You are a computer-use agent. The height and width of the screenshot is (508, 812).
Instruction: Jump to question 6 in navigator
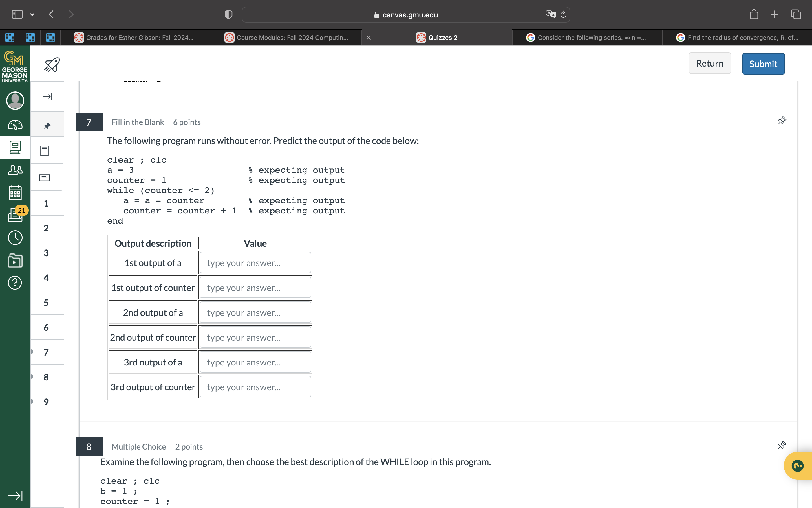point(46,328)
